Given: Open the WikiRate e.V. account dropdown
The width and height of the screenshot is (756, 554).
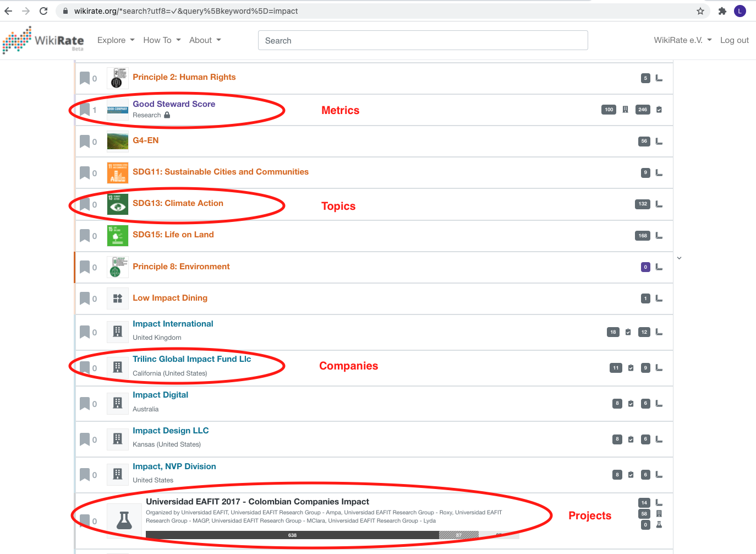Looking at the screenshot, I should [683, 40].
